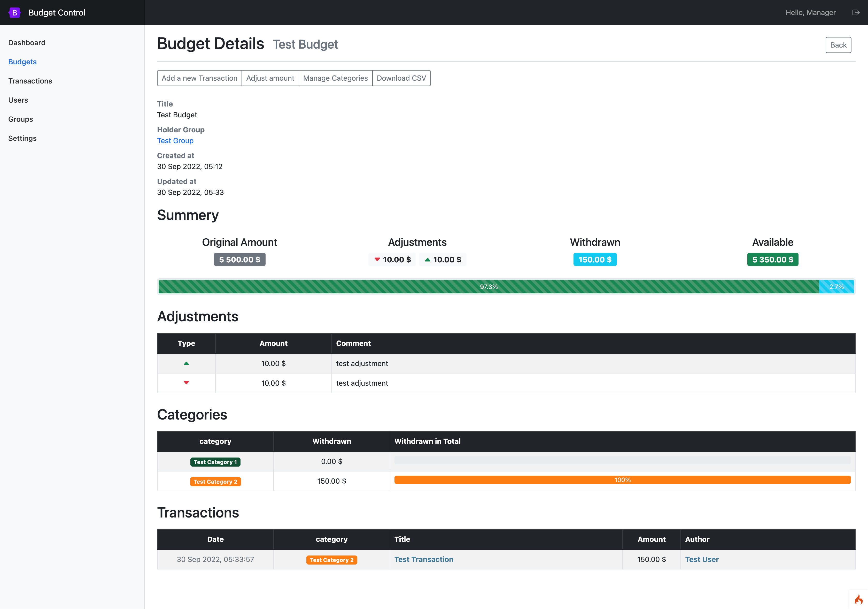The width and height of the screenshot is (868, 609).
Task: Open the Test Transaction title link
Action: [x=423, y=559]
